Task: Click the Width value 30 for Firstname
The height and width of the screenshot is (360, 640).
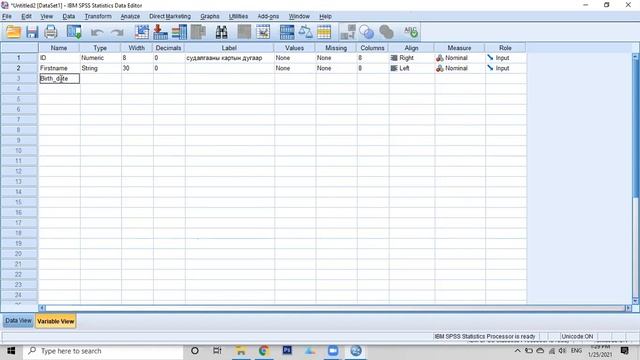Action: click(x=137, y=68)
